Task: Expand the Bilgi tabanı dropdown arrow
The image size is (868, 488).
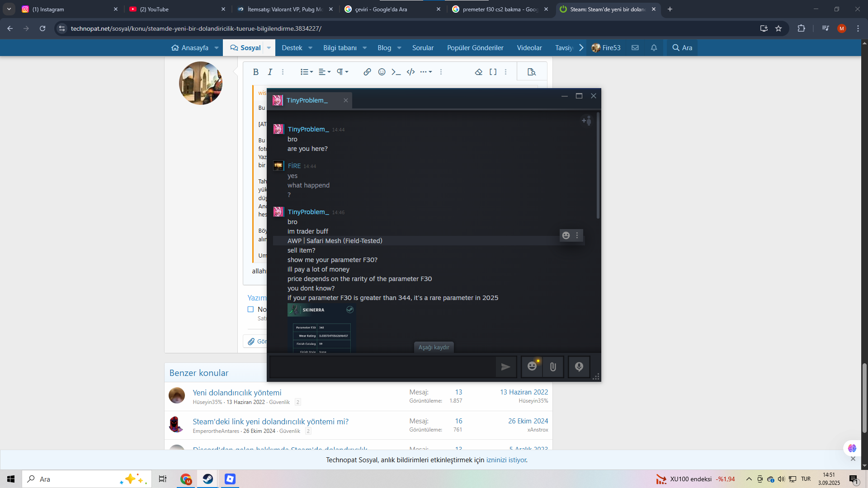Action: pos(364,48)
